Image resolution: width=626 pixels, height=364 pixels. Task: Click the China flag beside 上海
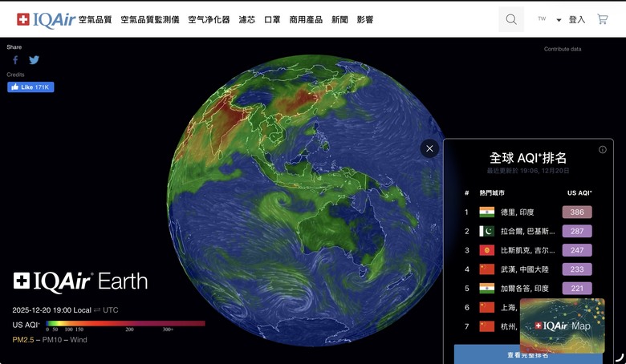pos(486,307)
